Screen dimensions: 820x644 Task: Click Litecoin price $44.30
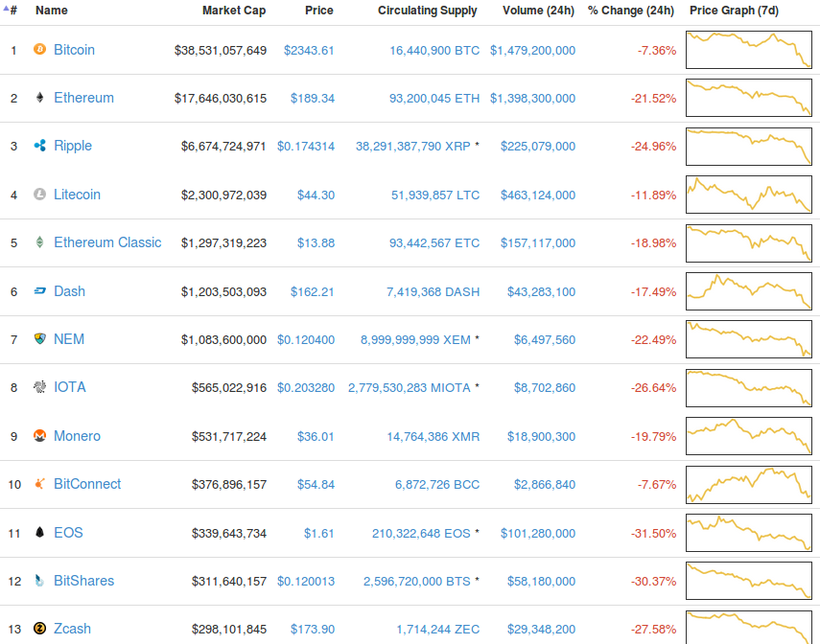coord(316,195)
